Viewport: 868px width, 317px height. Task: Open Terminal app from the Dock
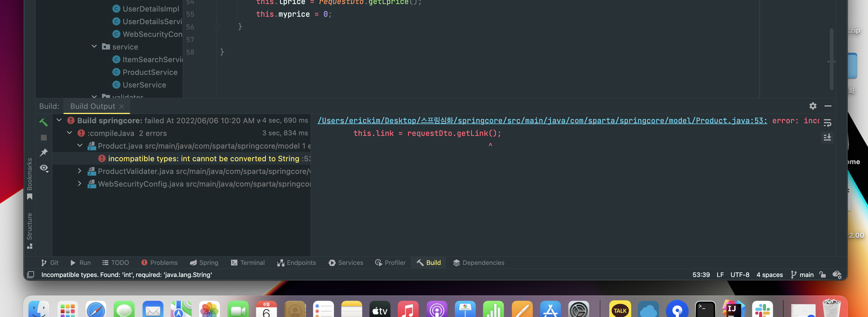pos(705,309)
